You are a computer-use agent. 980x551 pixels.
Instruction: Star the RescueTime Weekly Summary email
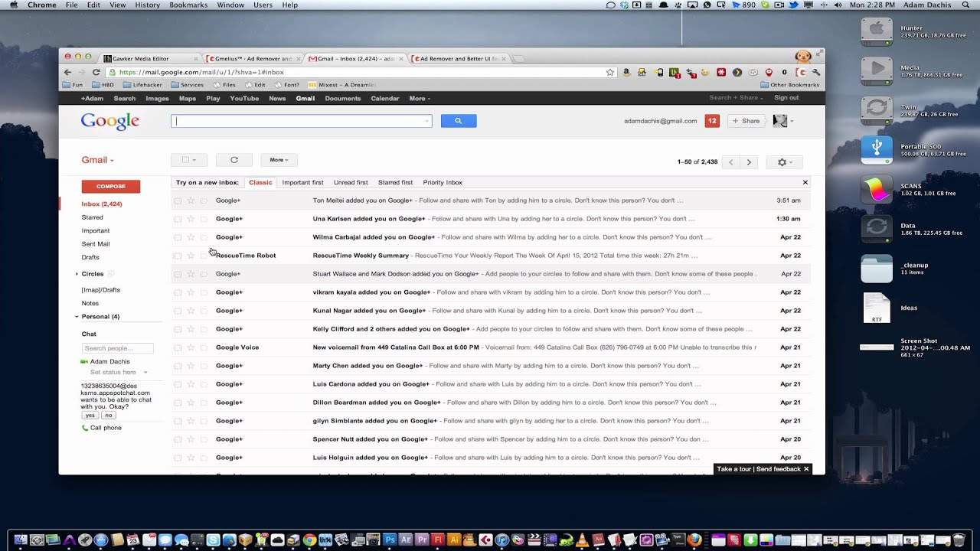point(191,256)
